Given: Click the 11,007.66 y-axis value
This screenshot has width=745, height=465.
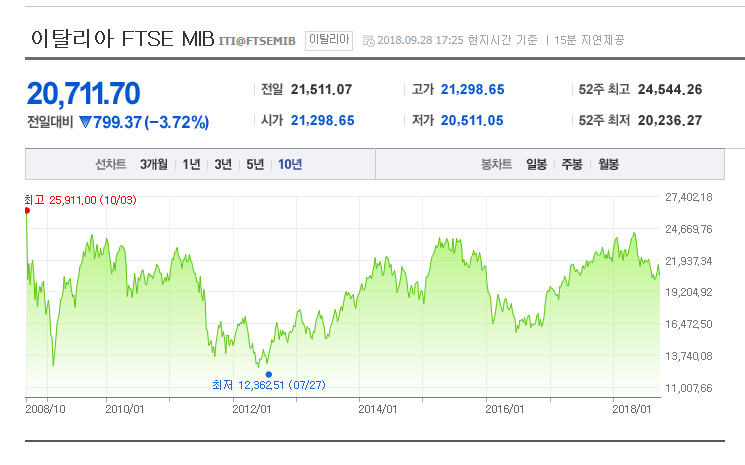Looking at the screenshot, I should click(x=689, y=388).
